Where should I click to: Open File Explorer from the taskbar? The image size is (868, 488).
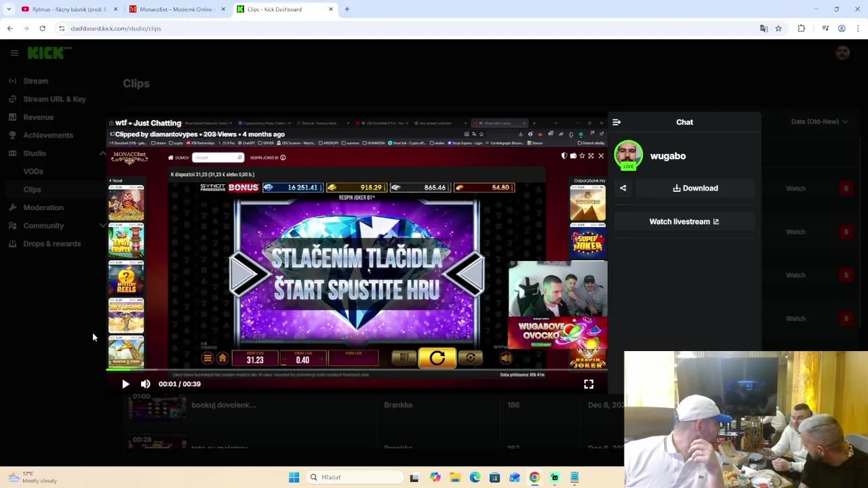coord(455,477)
